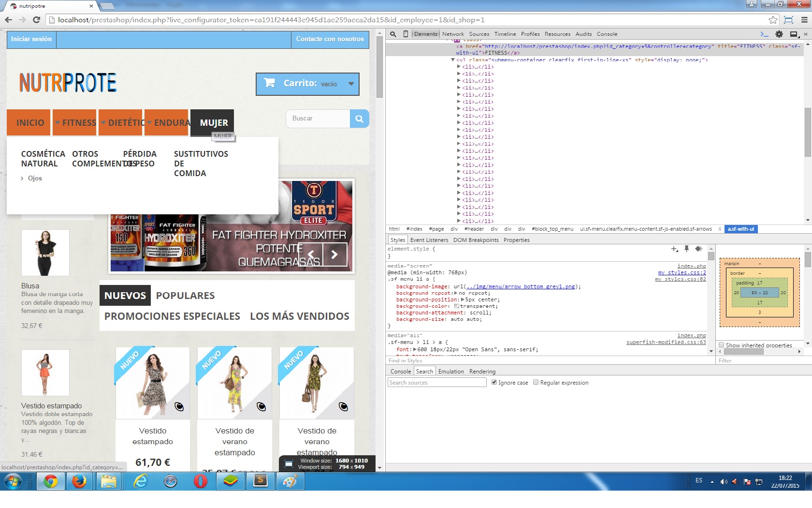
Task: Expand the background-repeat property triangle
Action: (456, 293)
